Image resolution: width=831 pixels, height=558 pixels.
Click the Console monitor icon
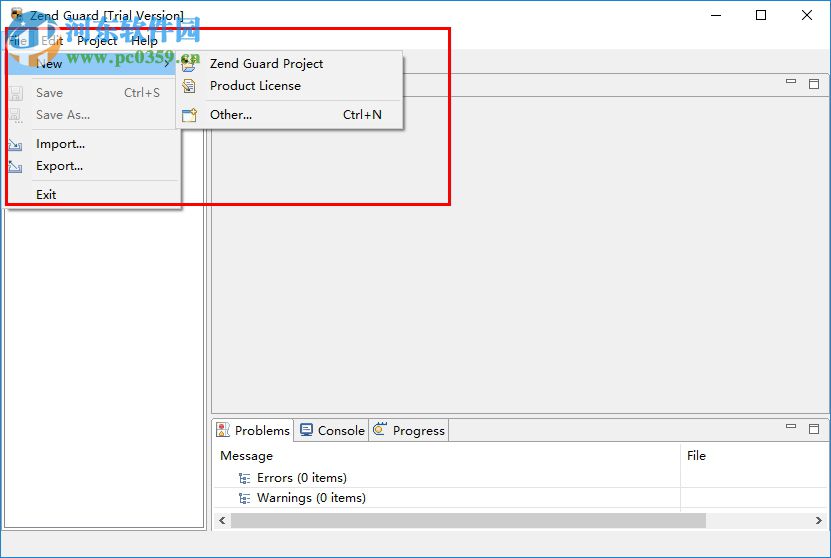(x=306, y=430)
